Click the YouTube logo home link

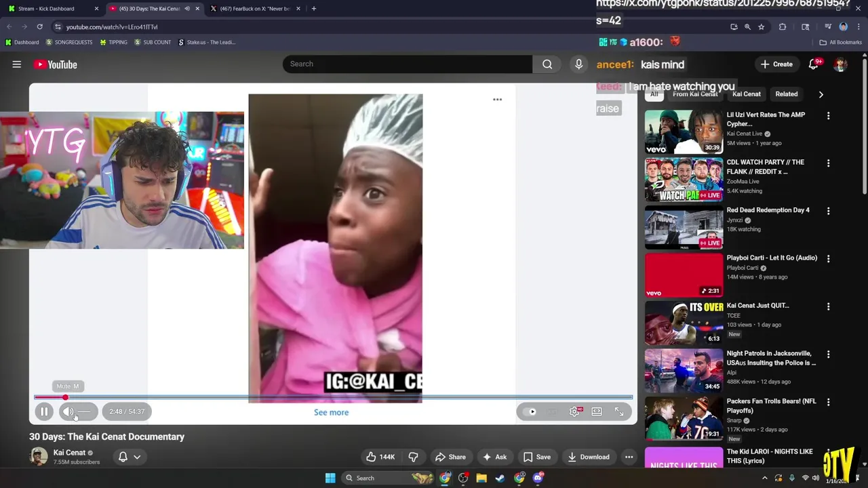click(x=56, y=64)
